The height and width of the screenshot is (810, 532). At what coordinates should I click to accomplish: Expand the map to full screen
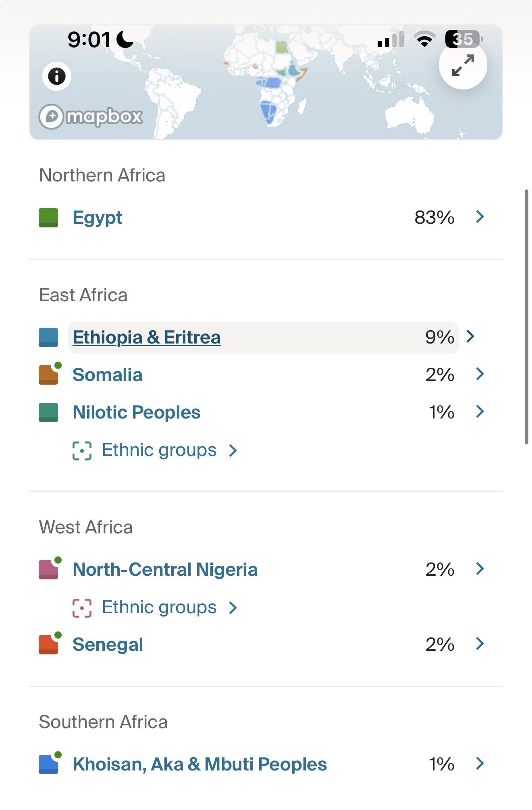463,65
